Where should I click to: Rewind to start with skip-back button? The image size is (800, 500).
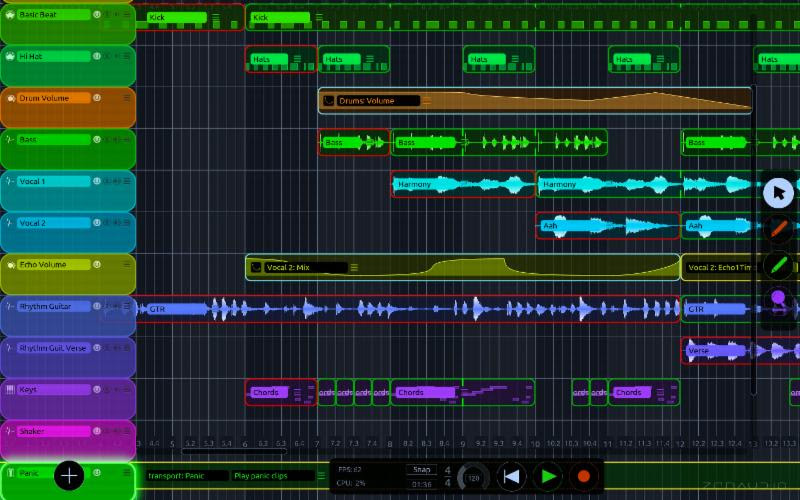511,477
